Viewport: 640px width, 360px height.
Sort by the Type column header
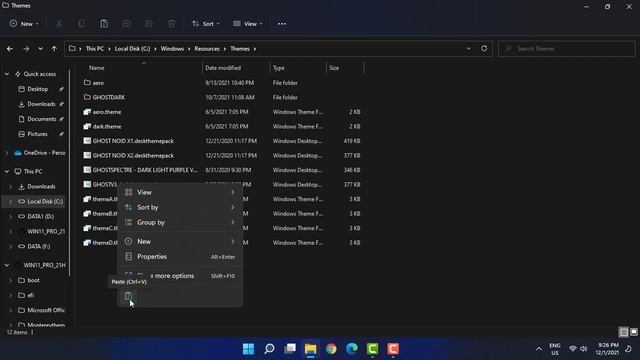279,68
